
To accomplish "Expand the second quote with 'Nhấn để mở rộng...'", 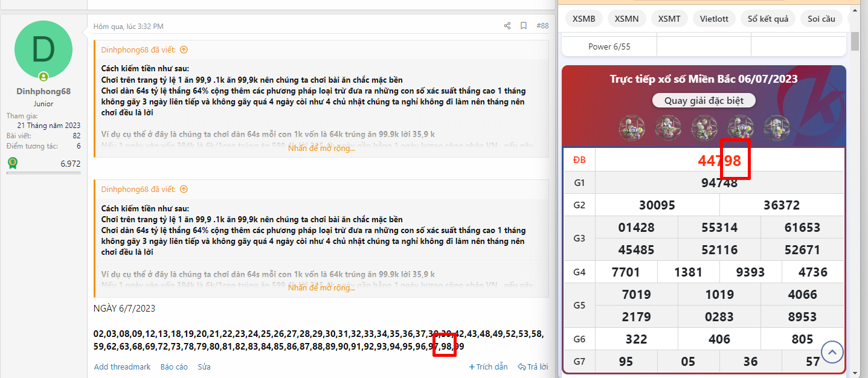I will point(321,287).
